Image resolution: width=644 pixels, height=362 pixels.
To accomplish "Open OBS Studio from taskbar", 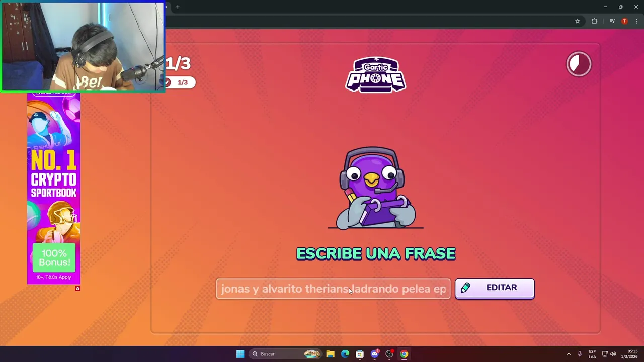I will (389, 354).
